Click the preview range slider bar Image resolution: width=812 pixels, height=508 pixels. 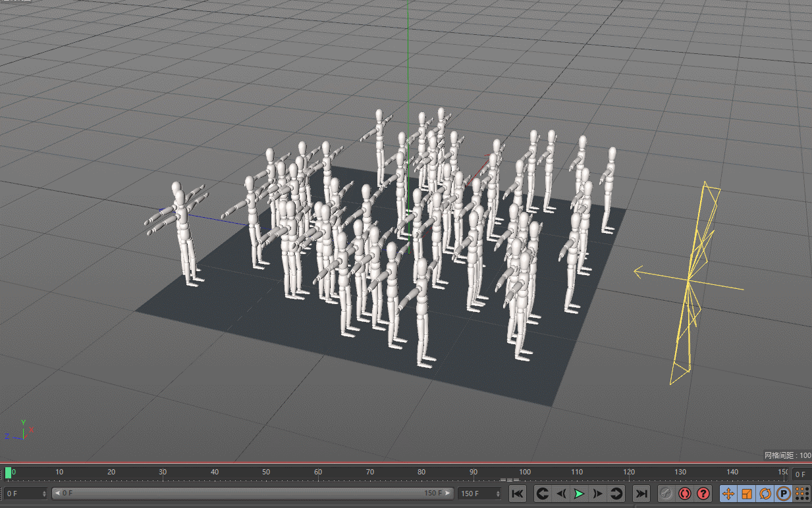click(x=253, y=493)
